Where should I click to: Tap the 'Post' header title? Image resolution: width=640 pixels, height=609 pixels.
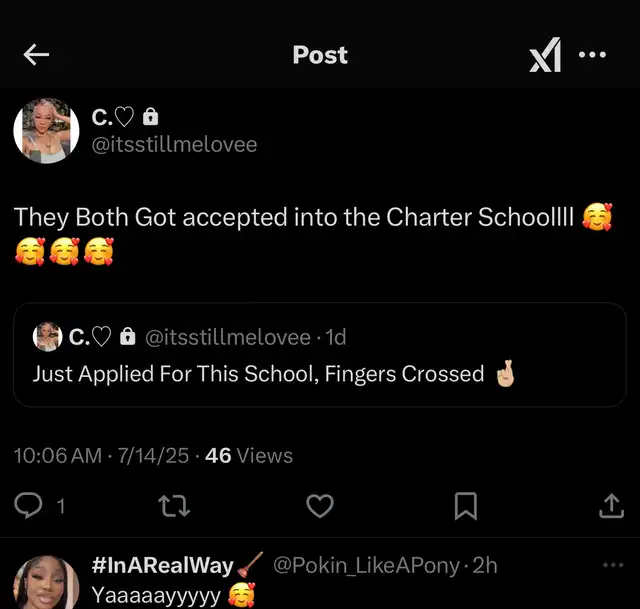pyautogui.click(x=320, y=55)
